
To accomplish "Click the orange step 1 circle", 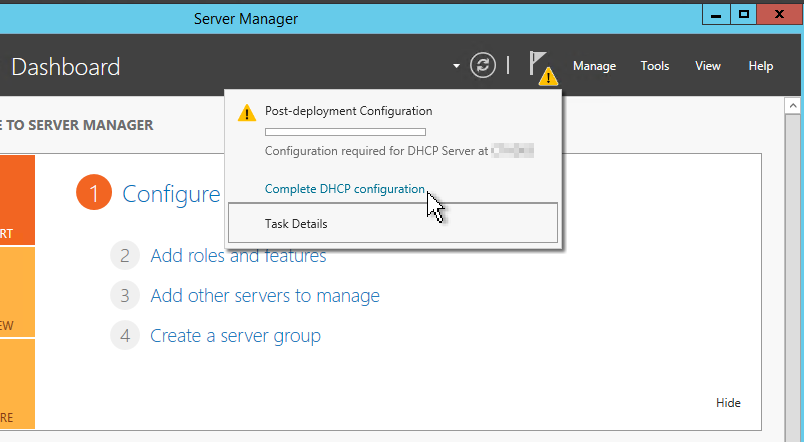I will pyautogui.click(x=94, y=193).
